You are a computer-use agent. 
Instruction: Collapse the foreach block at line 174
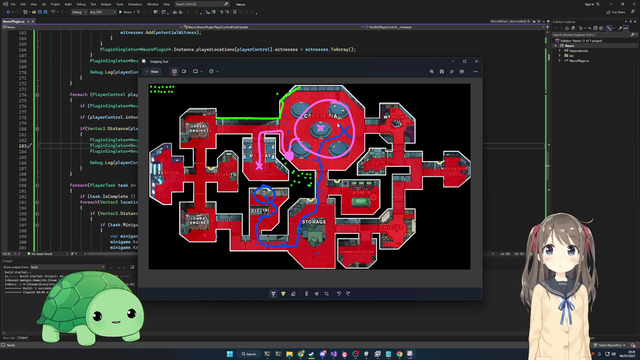coord(37,95)
